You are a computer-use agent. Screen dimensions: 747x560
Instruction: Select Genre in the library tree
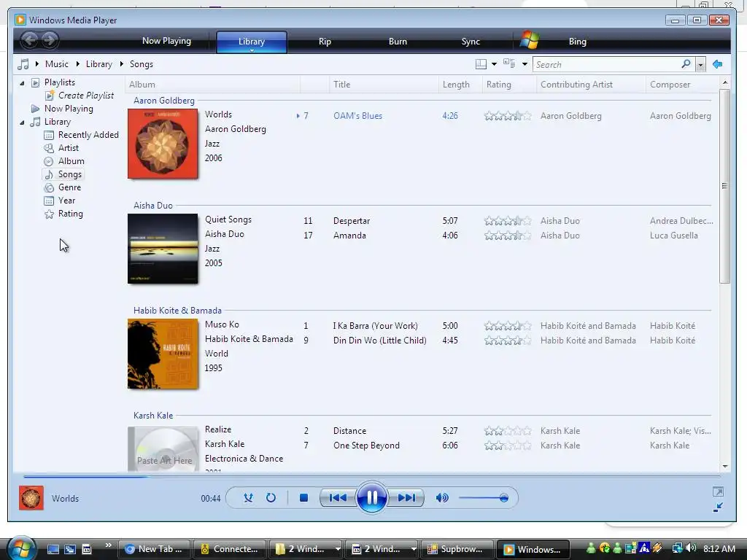pos(69,187)
